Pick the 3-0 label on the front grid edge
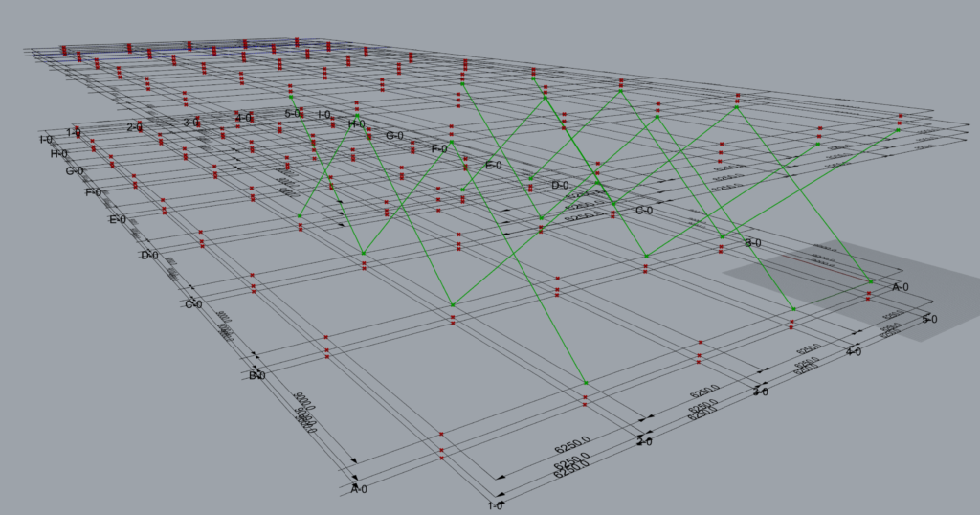Screen dimensions: 980x515 pos(760,392)
